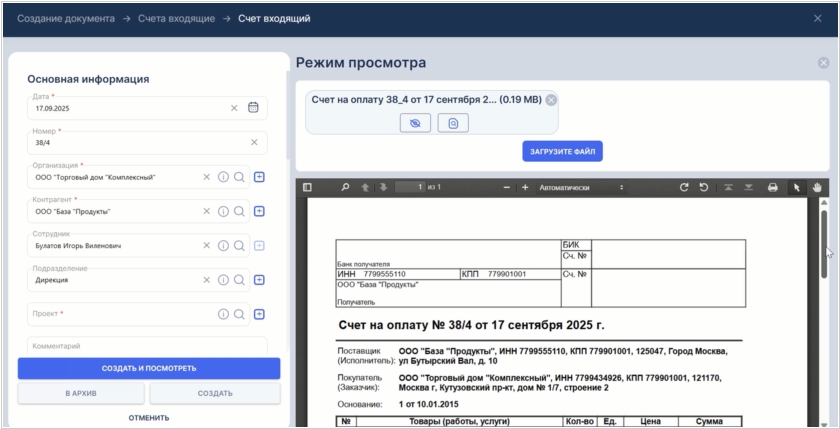Open calendar picker for Дата field
The width and height of the screenshot is (840, 429).
253,108
